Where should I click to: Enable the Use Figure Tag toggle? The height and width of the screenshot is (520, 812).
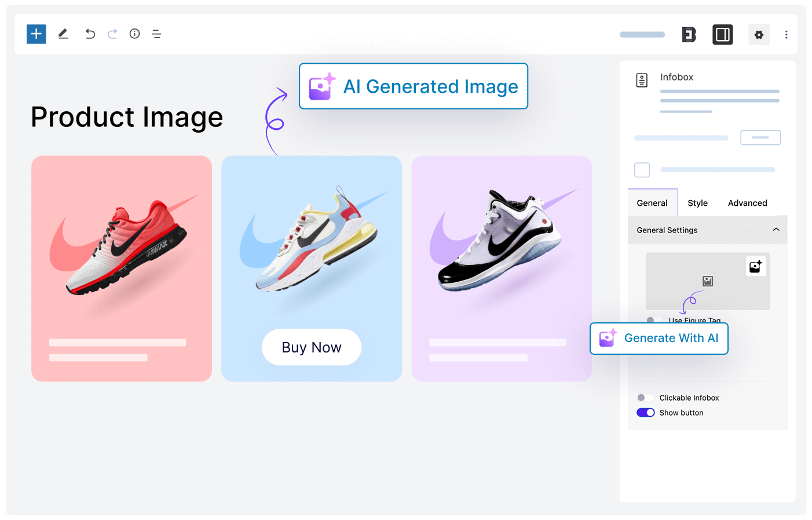[655, 320]
